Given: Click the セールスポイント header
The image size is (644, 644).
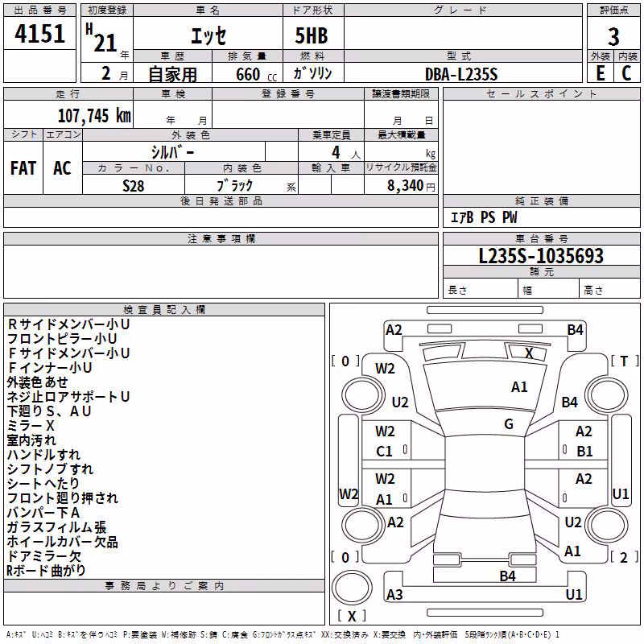Looking at the screenshot, I should click(x=541, y=94).
